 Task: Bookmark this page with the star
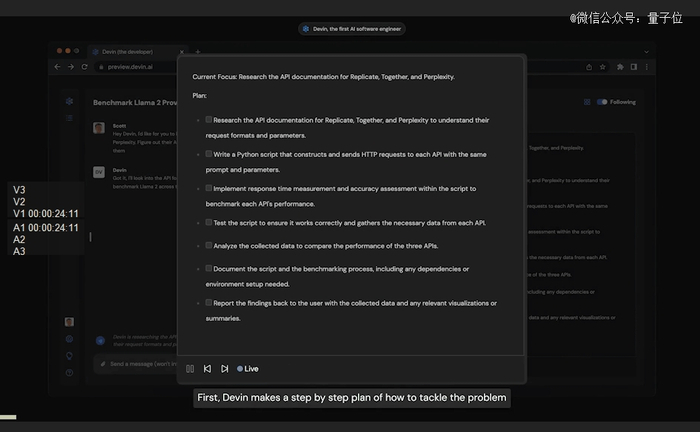click(x=603, y=67)
